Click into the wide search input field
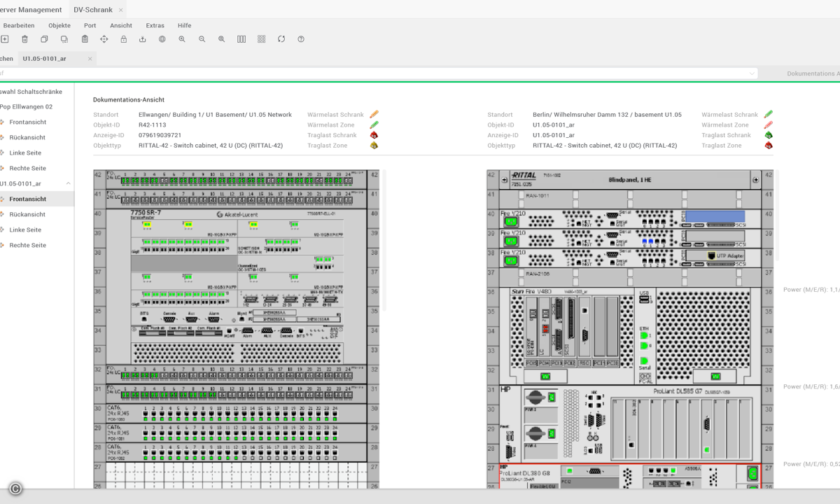Screen dimensions: 840x504 pyautogui.click(x=378, y=73)
